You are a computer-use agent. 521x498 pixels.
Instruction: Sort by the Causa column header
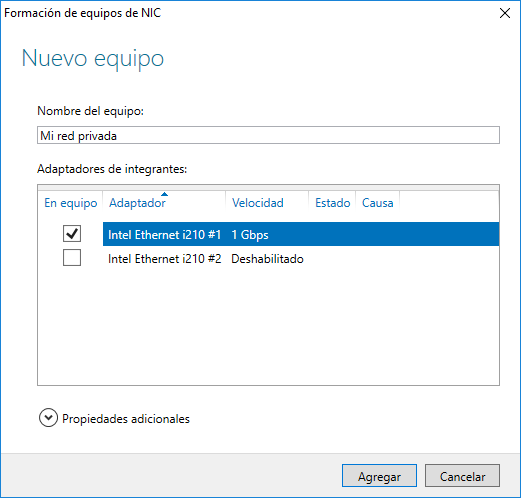click(x=378, y=202)
